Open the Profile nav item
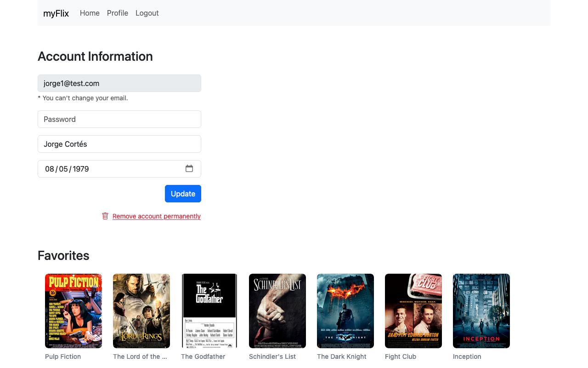This screenshot has width=588, height=368. [118, 13]
